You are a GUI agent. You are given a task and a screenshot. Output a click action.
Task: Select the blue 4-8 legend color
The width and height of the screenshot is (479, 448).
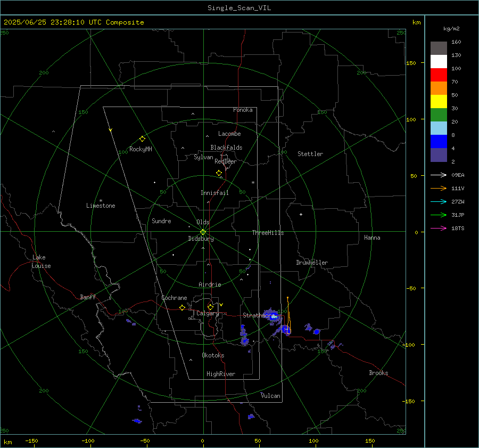coord(439,142)
